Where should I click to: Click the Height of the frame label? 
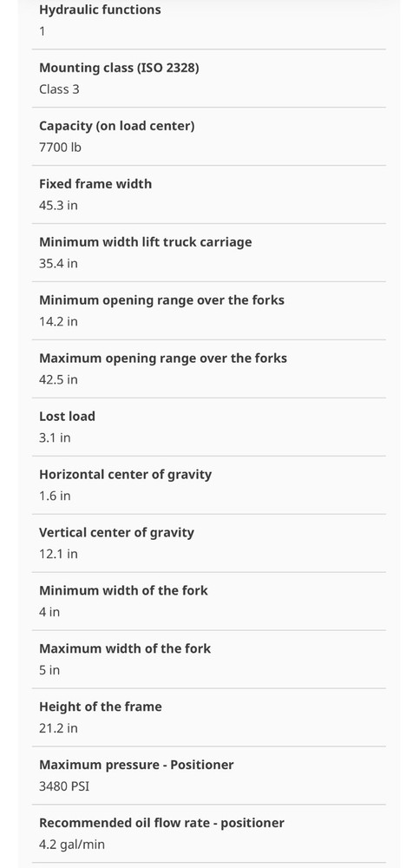click(100, 707)
